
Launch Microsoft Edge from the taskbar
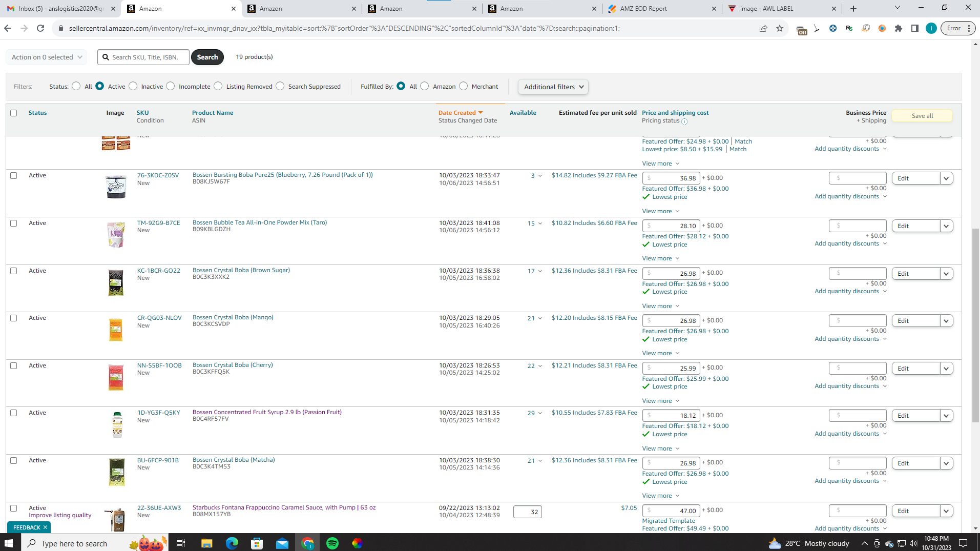232,543
